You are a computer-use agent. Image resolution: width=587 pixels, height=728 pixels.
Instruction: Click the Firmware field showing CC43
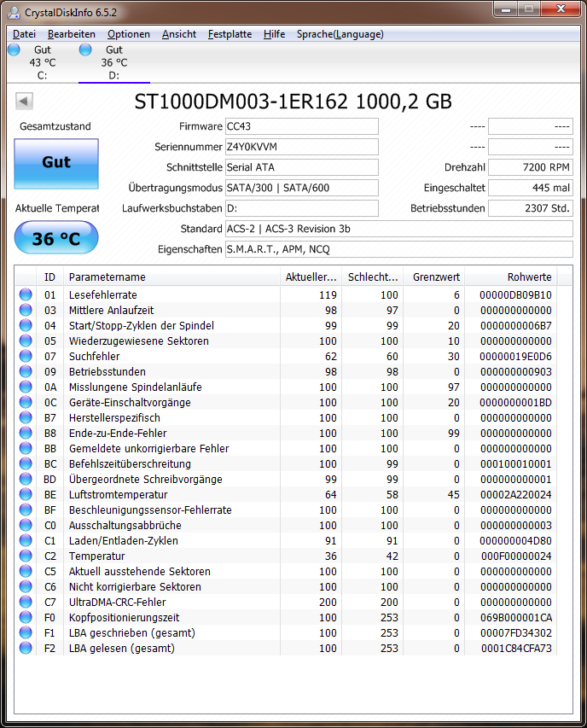click(302, 126)
